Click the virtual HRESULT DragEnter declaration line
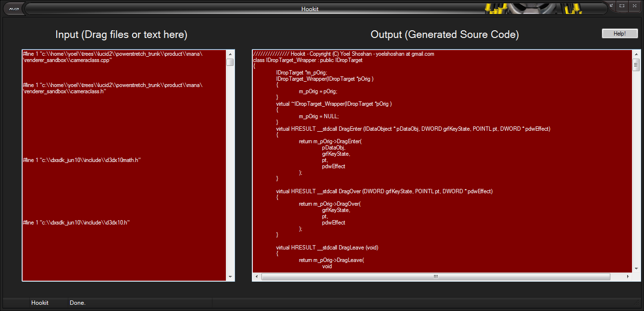Viewport: 644px width, 311px height. [x=413, y=129]
